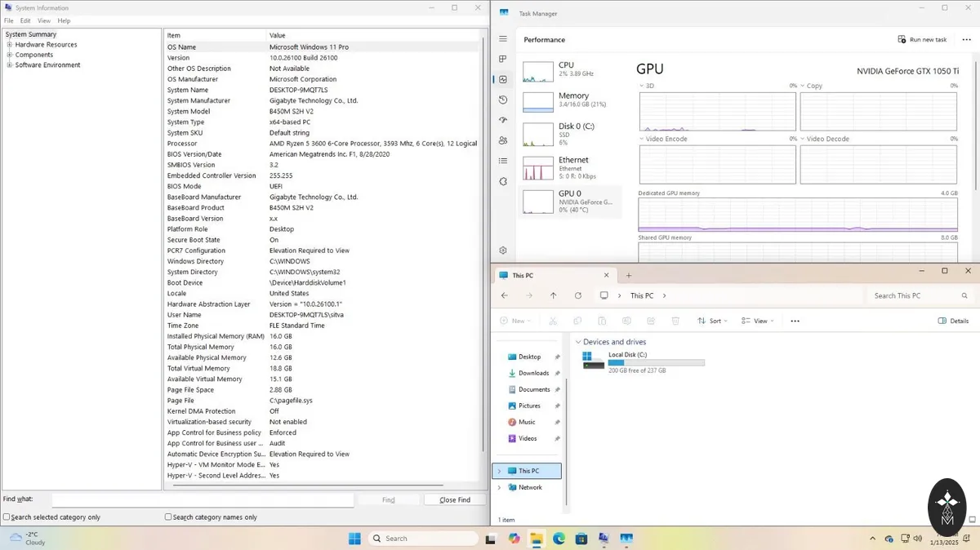Open Edit menu in System Information
Viewport: 980px width, 550px height.
coord(25,20)
